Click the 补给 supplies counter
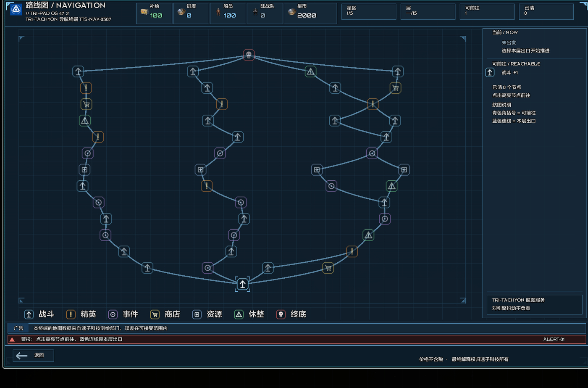Screen dimensions: 588x388 (154, 13)
